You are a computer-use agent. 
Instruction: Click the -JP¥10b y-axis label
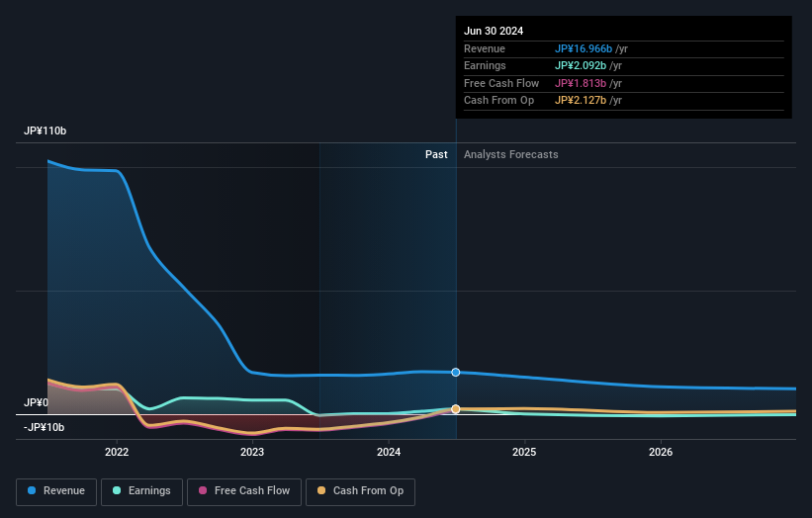point(45,427)
